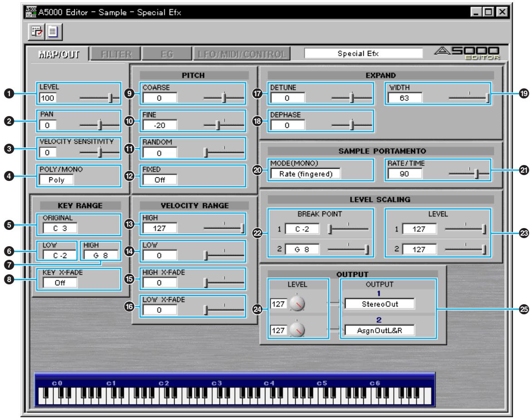Minimize the A5000 Editor window
The image size is (532, 419).
(x=476, y=12)
